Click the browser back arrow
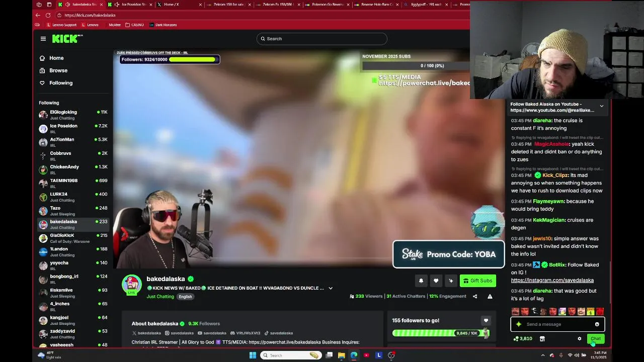Image resolution: width=644 pixels, height=362 pixels. click(x=38, y=15)
